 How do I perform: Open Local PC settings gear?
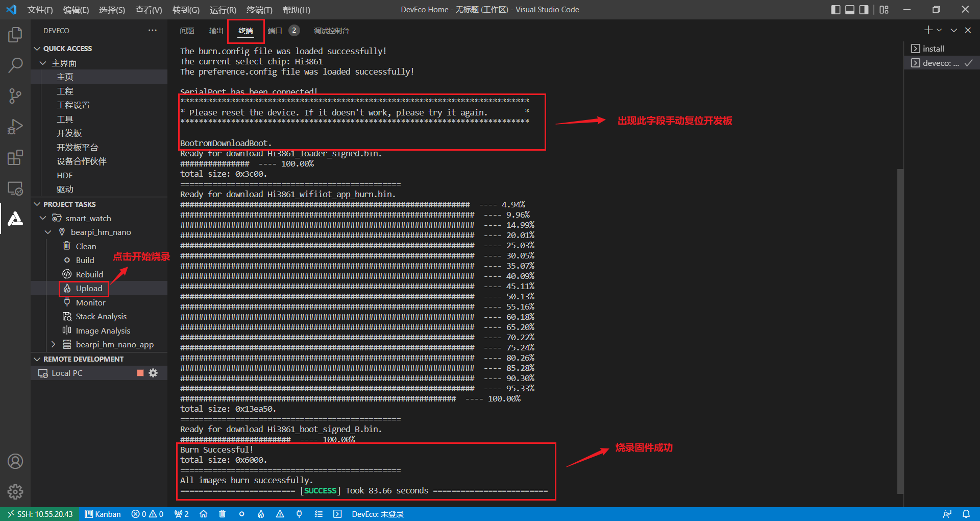click(153, 373)
